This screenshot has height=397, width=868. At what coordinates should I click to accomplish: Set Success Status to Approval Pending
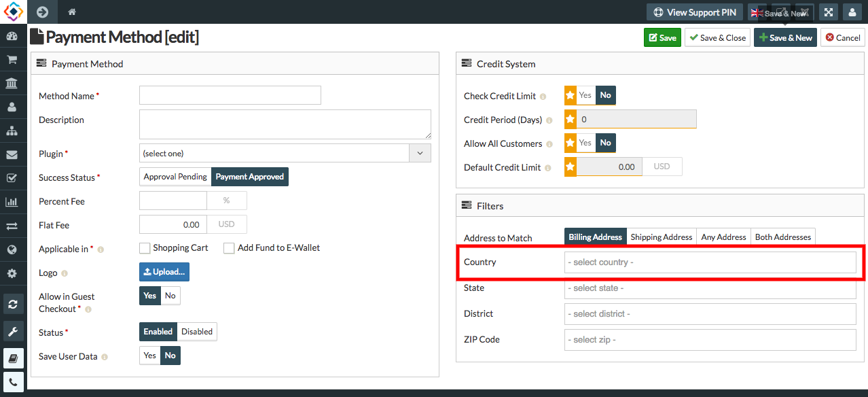[x=175, y=177]
